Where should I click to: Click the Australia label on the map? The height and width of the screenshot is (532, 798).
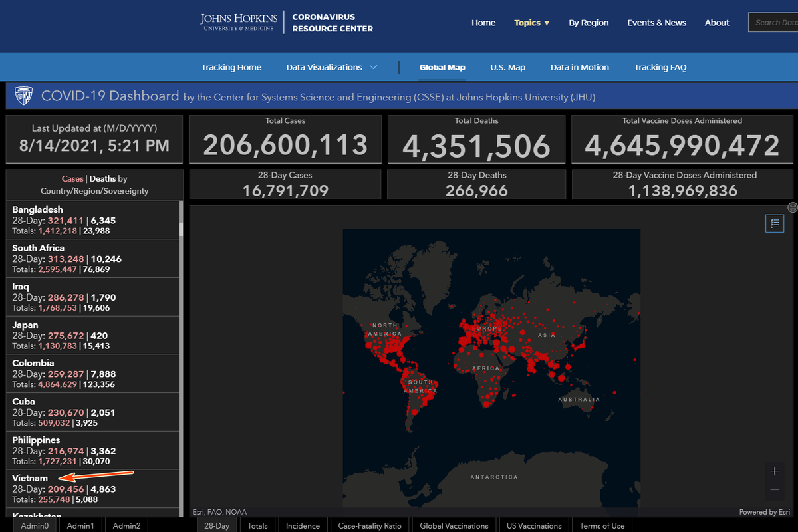pyautogui.click(x=579, y=400)
